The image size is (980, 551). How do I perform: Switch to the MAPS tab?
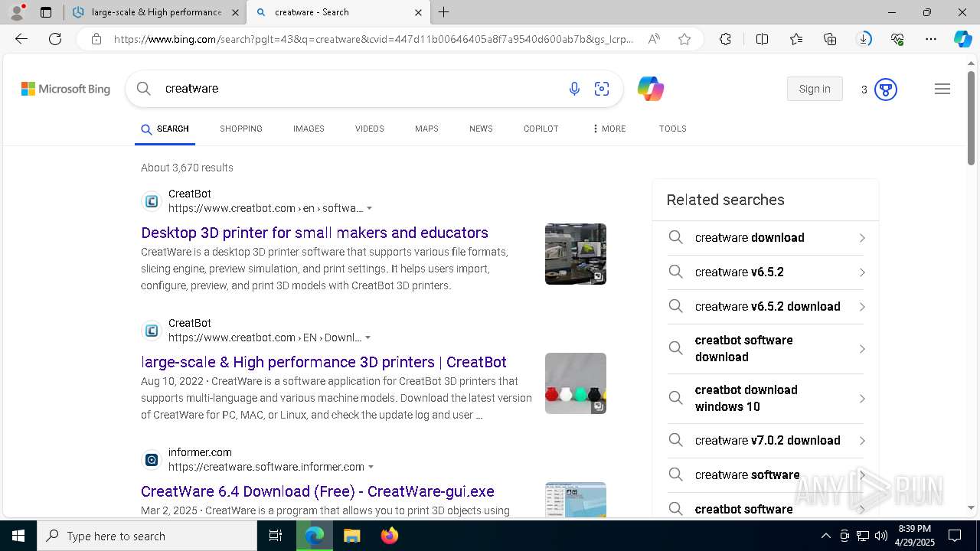click(426, 129)
